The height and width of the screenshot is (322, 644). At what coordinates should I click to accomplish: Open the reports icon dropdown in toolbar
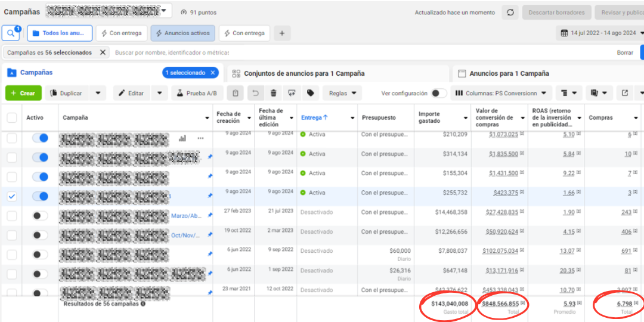coord(599,93)
